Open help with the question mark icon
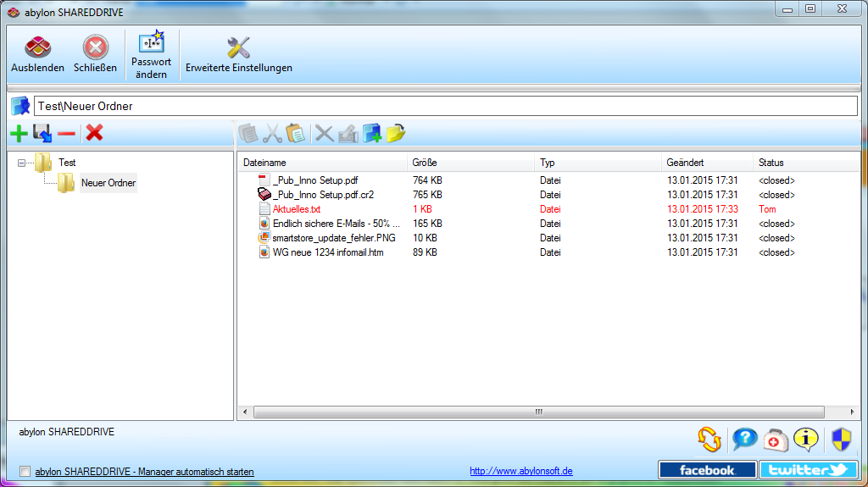Screen dimensions: 868x487 coord(744,440)
